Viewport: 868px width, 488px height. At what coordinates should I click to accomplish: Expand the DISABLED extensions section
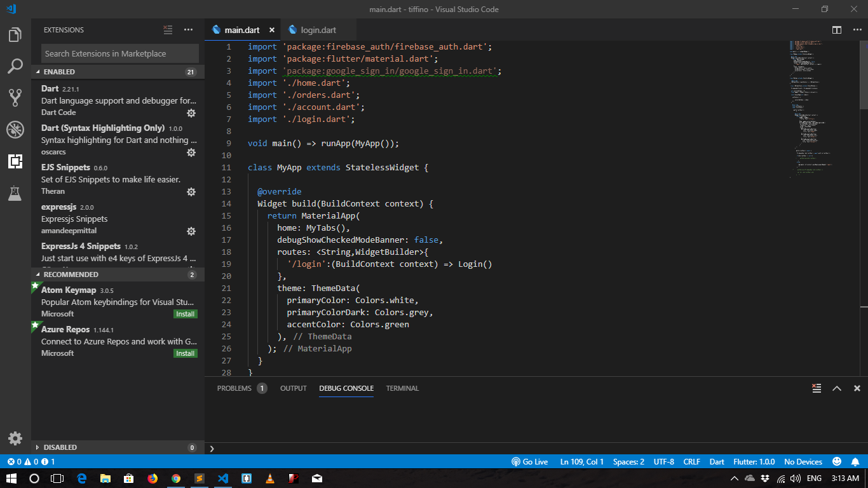(x=60, y=447)
